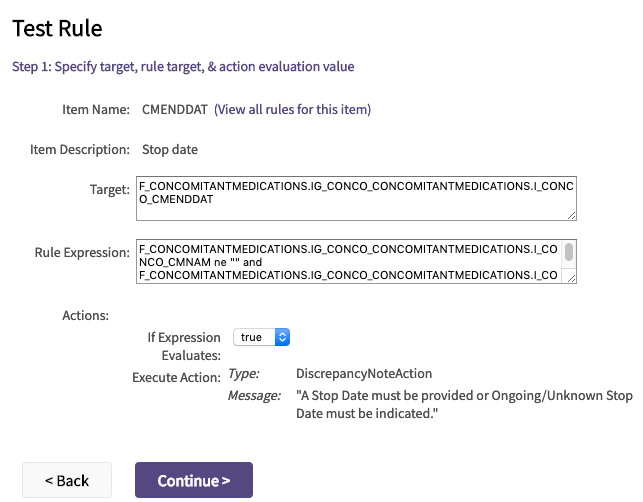Click the "Rule Expression:" field label
This screenshot has width=643, height=502.
(82, 252)
